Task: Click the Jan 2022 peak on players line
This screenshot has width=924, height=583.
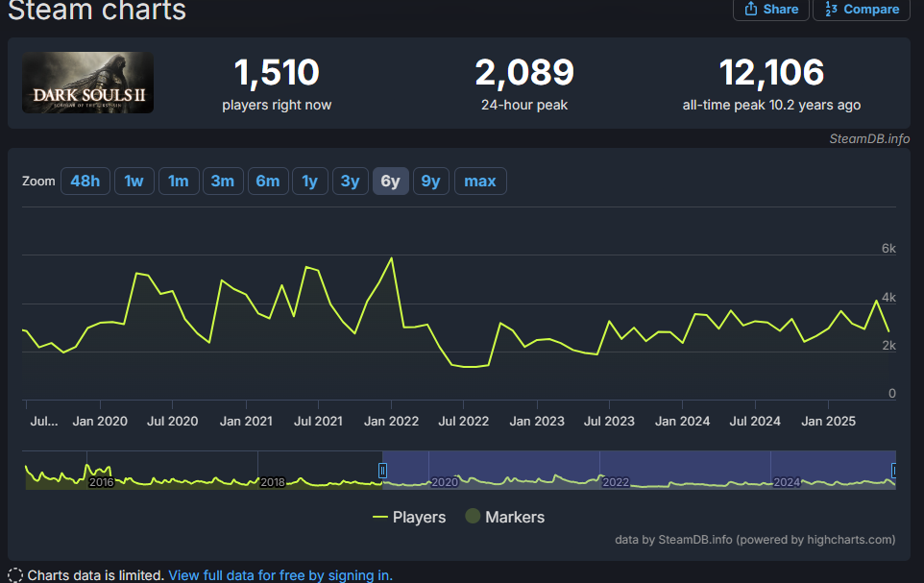Action: point(391,258)
